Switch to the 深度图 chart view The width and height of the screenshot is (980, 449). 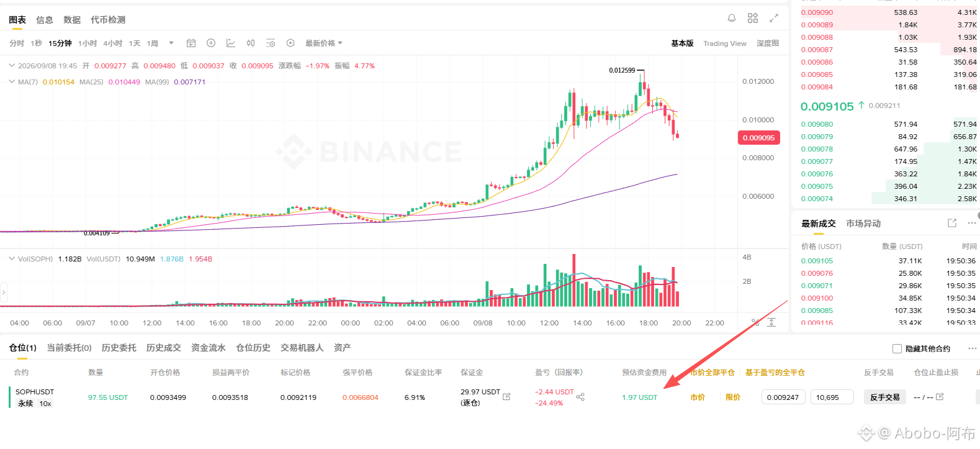tap(768, 43)
